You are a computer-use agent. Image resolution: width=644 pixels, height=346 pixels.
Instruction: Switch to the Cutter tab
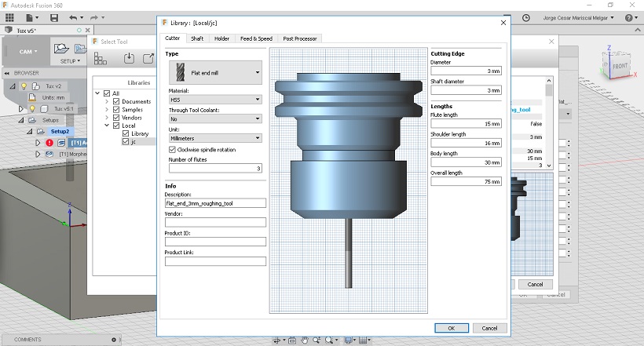(173, 38)
